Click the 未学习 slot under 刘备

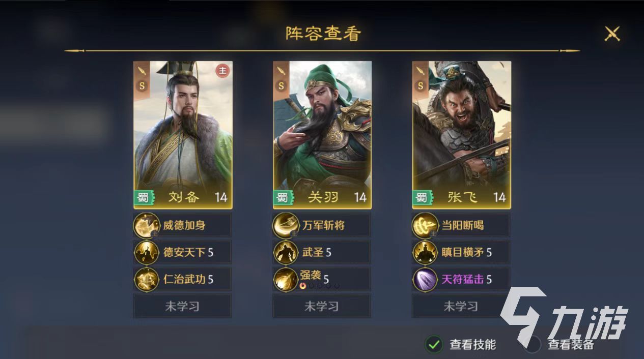click(182, 306)
